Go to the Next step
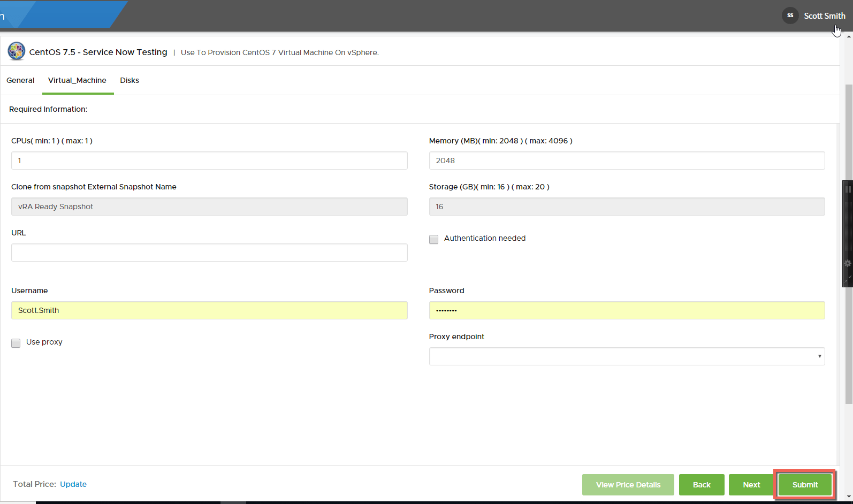Image resolution: width=853 pixels, height=504 pixels. point(751,485)
